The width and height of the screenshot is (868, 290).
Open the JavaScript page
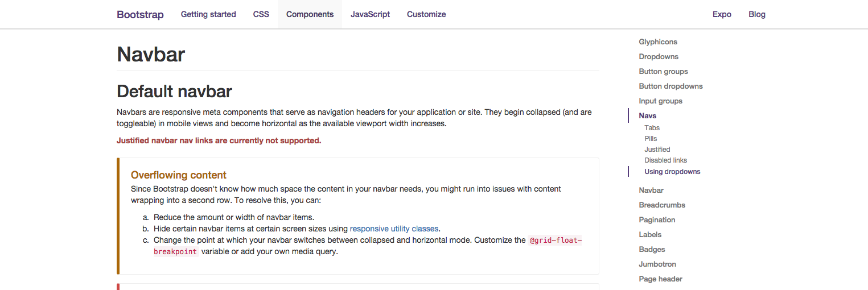pyautogui.click(x=370, y=14)
